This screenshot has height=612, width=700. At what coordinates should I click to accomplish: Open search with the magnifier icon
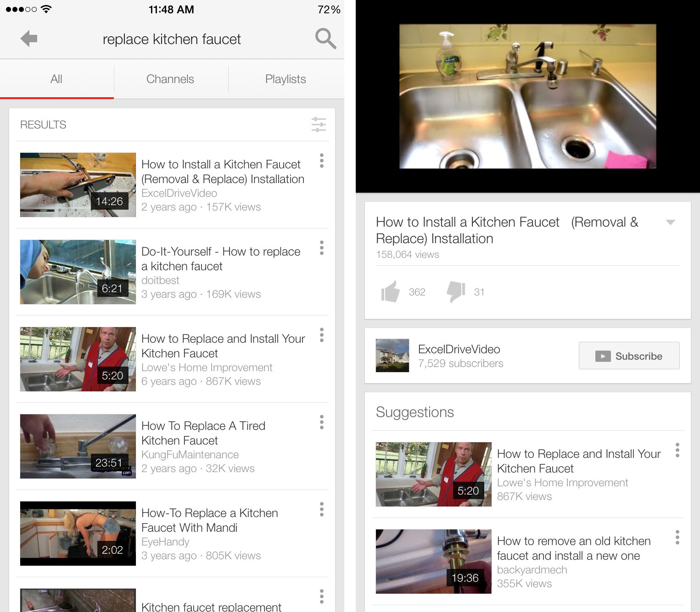[x=325, y=39]
